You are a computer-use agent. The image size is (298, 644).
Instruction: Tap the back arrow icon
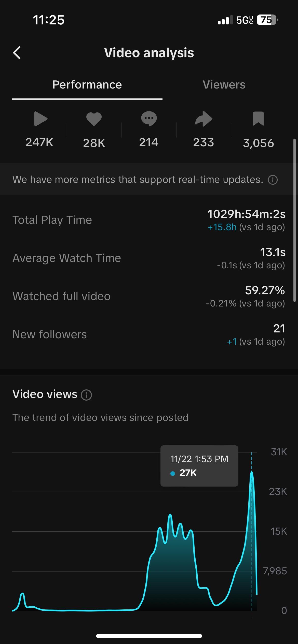click(17, 53)
